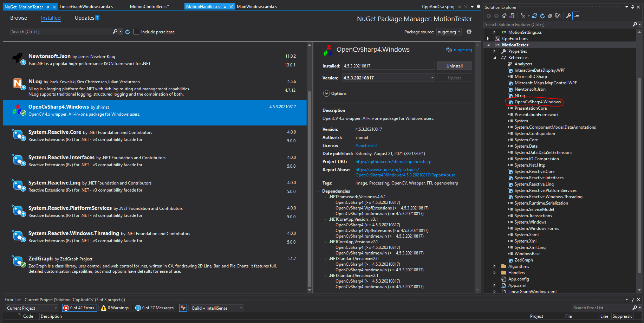This screenshot has height=323, width=644.
Task: Expand the Algorithms folder
Action: pos(495,266)
